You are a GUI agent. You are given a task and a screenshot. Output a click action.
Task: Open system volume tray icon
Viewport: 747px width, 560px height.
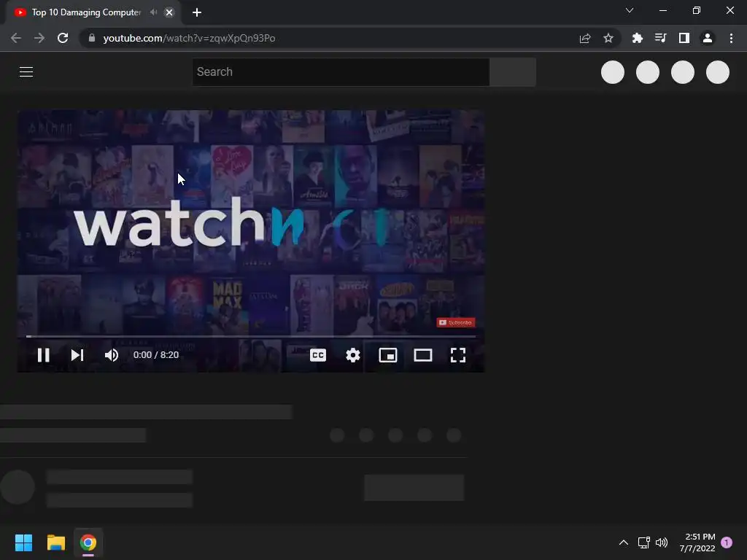click(x=662, y=542)
